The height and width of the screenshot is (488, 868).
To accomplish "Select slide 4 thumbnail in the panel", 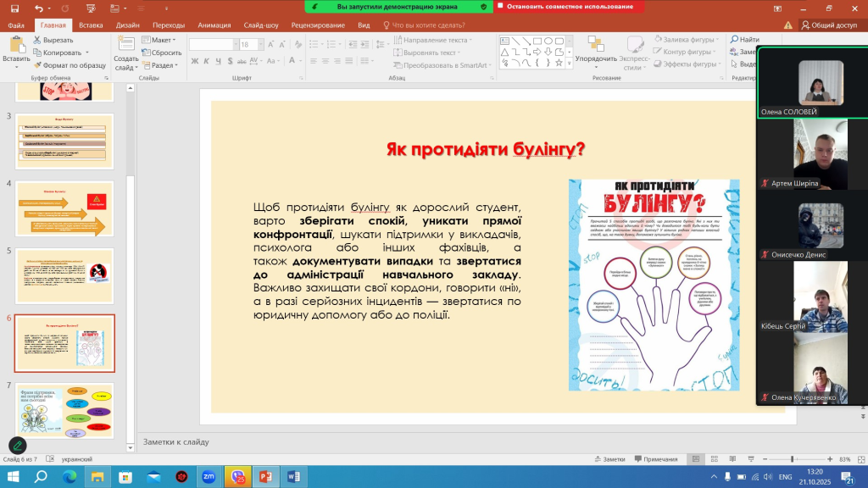I will [x=64, y=208].
